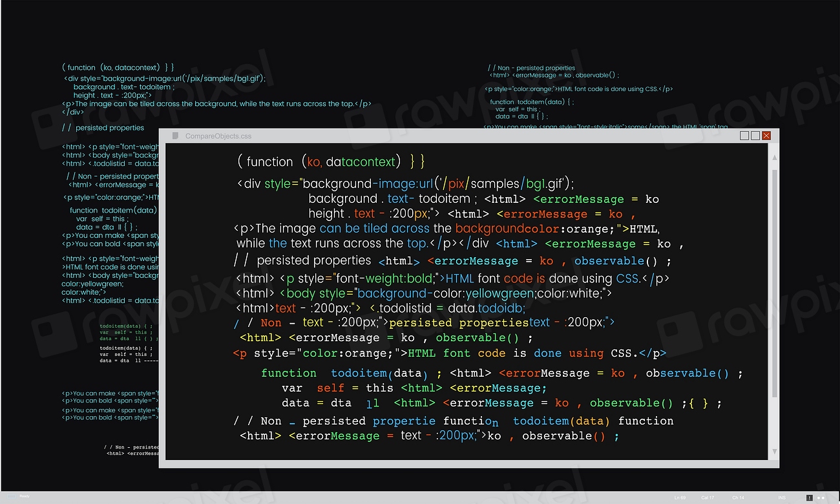Close the CompareObjects.css window

766,136
